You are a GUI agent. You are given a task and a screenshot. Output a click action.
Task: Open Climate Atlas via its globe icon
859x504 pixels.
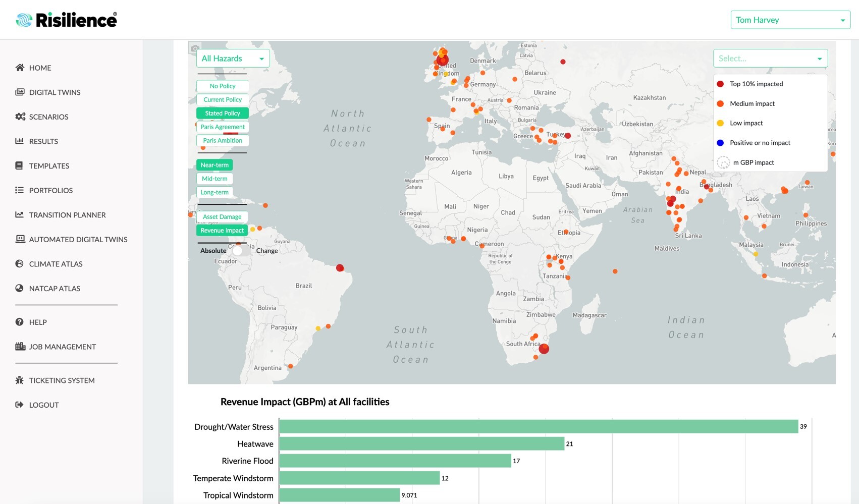pos(20,263)
